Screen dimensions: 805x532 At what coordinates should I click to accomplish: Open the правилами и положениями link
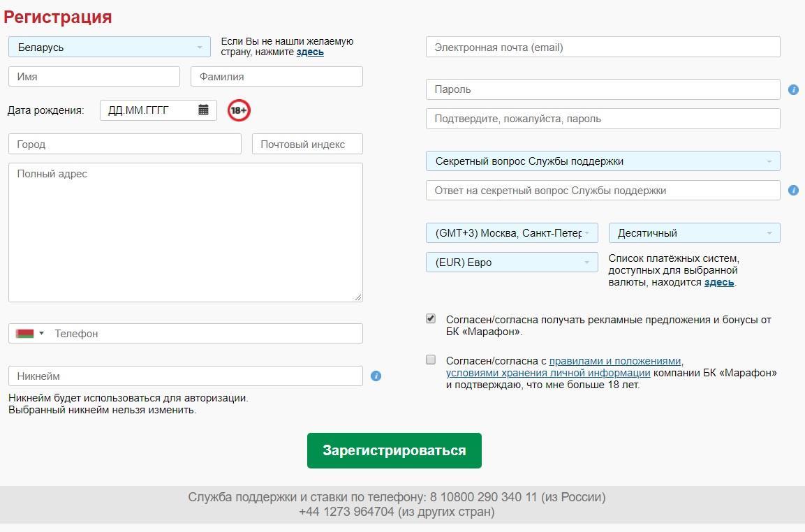pyautogui.click(x=614, y=361)
